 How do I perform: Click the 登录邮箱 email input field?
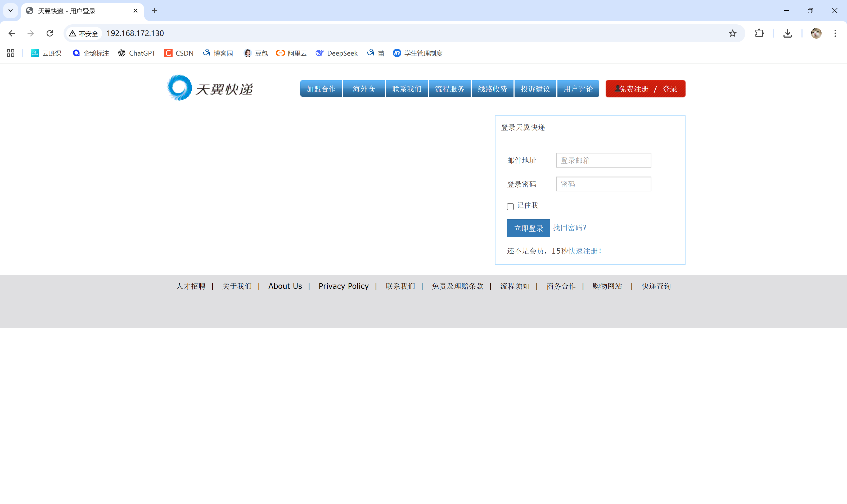(x=603, y=160)
